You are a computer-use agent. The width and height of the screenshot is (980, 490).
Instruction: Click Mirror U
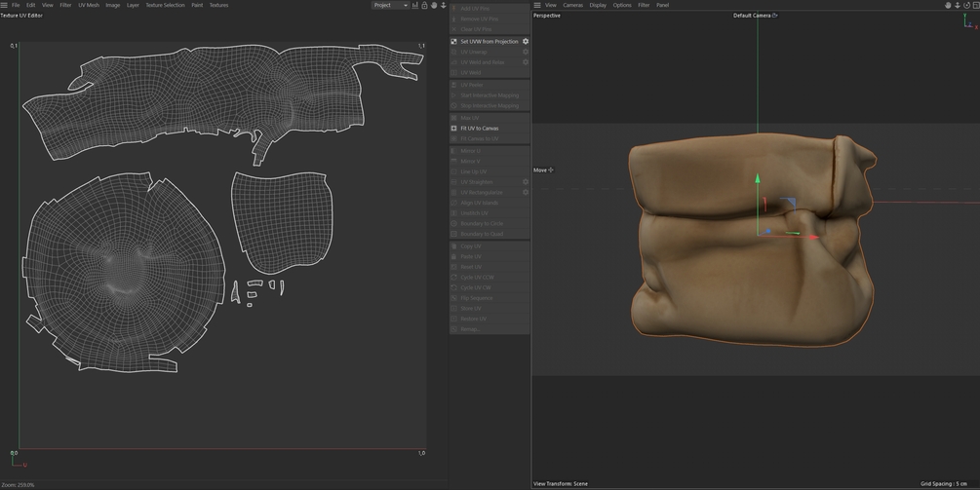click(490, 151)
